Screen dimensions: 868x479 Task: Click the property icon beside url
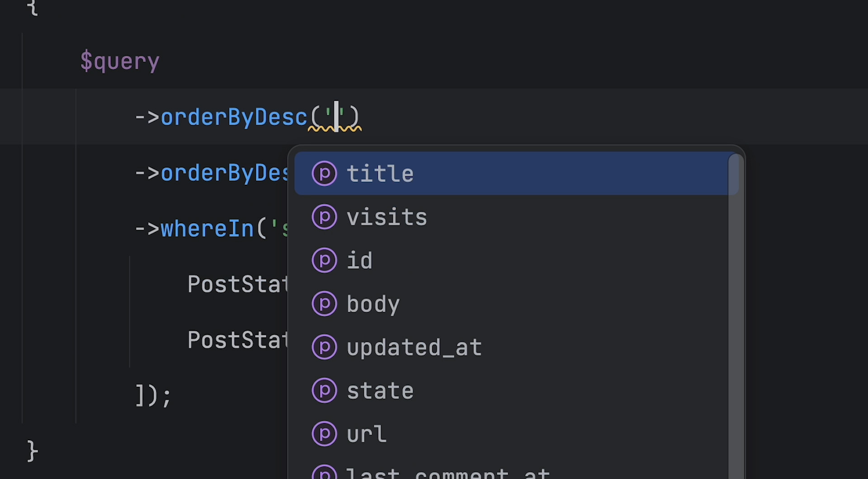click(x=325, y=434)
